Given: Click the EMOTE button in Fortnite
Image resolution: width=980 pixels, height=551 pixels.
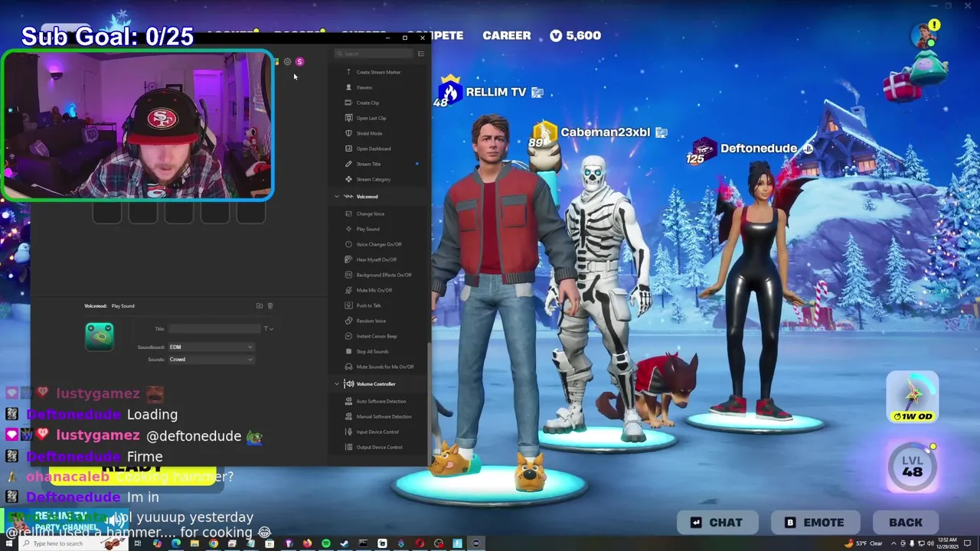Looking at the screenshot, I should (x=815, y=523).
